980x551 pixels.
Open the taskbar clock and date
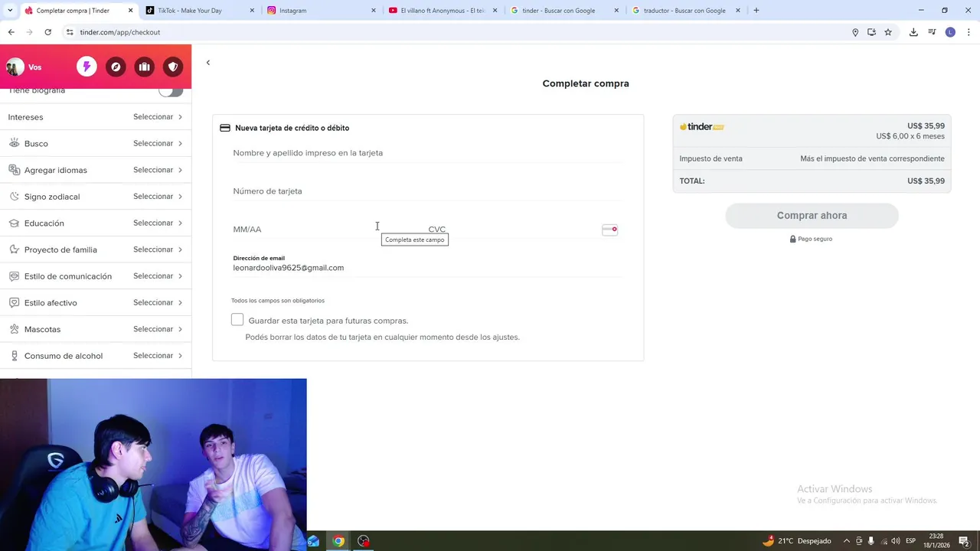(x=936, y=541)
